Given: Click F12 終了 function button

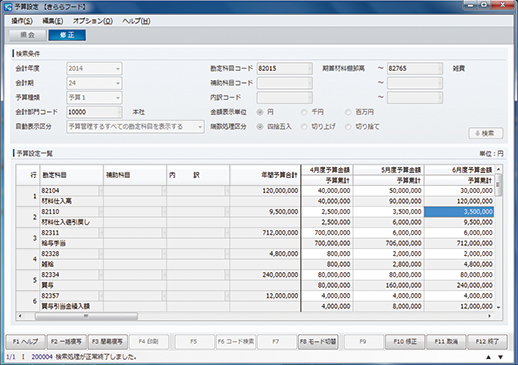Looking at the screenshot, I should click(x=487, y=342).
